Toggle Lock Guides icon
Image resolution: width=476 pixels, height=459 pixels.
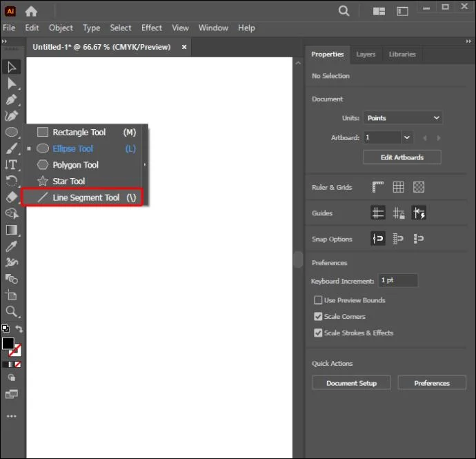click(x=399, y=213)
